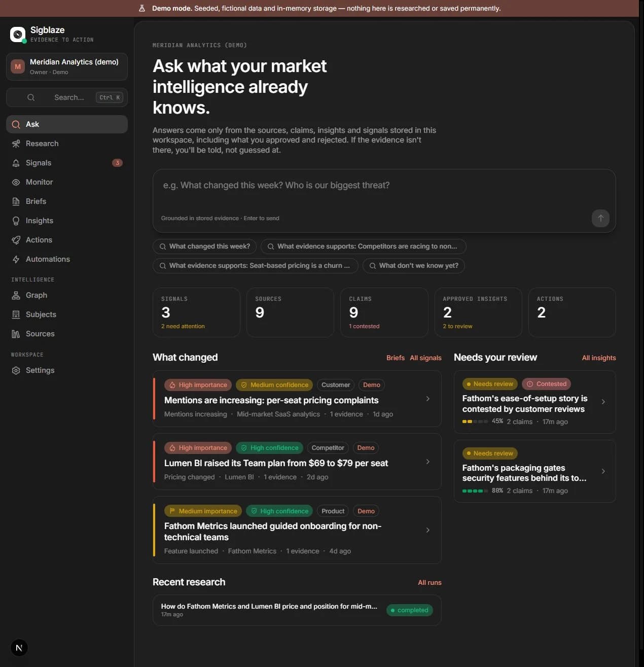Click the '2 need attention' text
Screen dimensions: 644x667
pos(183,326)
